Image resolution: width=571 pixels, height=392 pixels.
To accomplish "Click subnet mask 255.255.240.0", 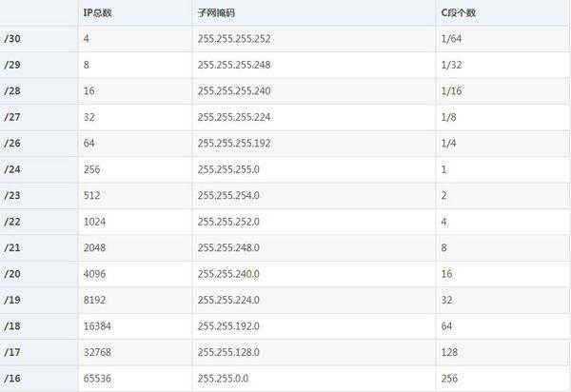I will [228, 274].
